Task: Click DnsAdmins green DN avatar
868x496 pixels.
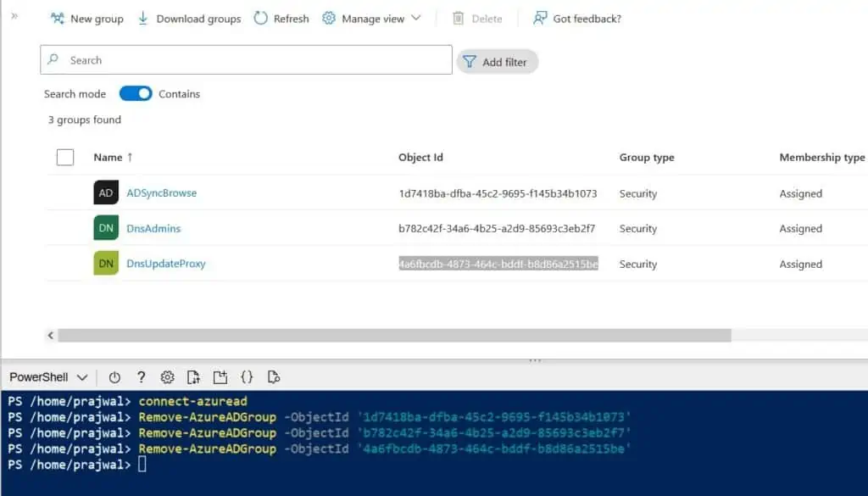Action: tap(106, 228)
